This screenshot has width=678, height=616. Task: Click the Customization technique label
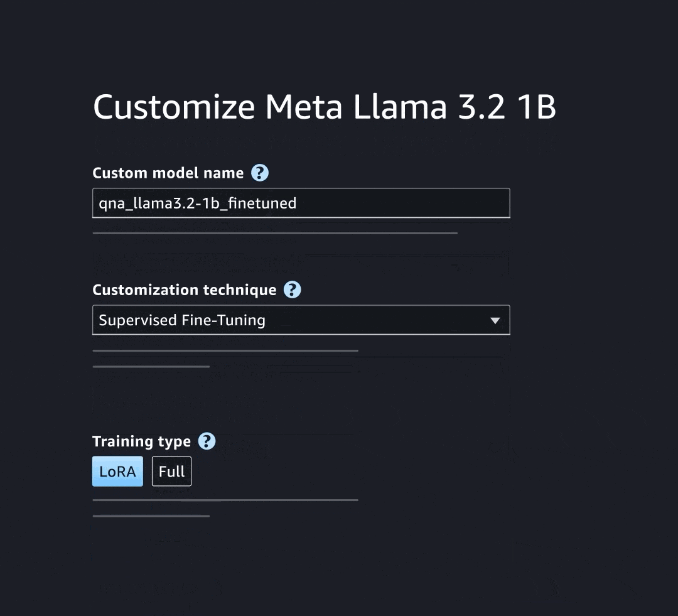(185, 289)
